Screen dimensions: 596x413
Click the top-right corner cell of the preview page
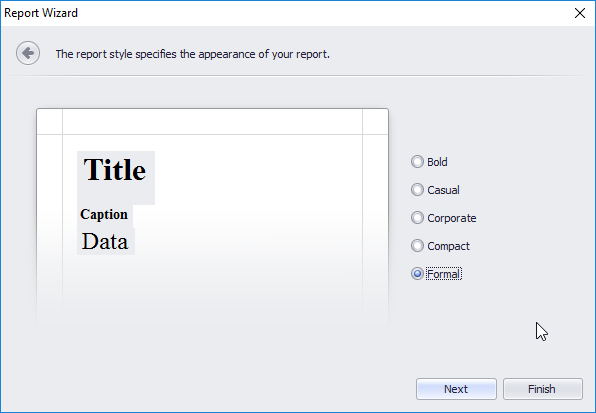pyautogui.click(x=375, y=122)
